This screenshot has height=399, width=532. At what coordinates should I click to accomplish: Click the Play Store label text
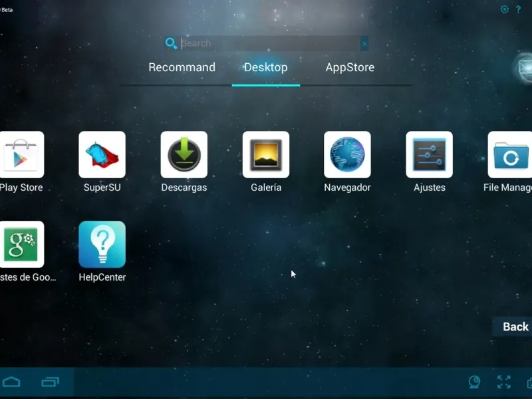point(21,188)
